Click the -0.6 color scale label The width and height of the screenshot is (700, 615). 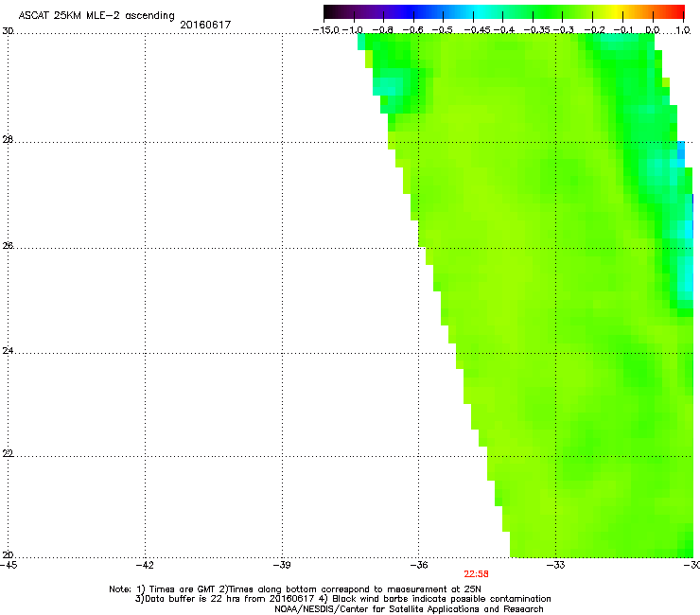(413, 30)
